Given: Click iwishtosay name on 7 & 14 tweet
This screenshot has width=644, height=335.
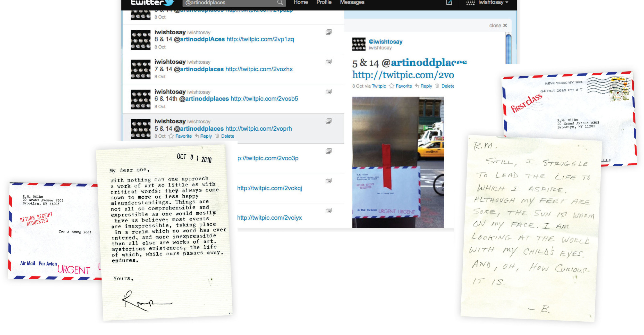Looking at the screenshot, I should pos(170,62).
